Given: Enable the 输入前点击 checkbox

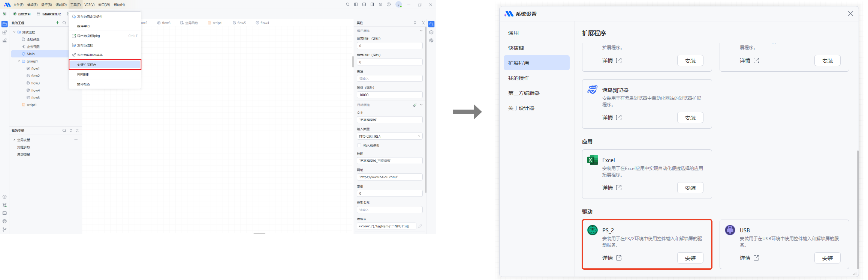Looking at the screenshot, I should click(359, 145).
